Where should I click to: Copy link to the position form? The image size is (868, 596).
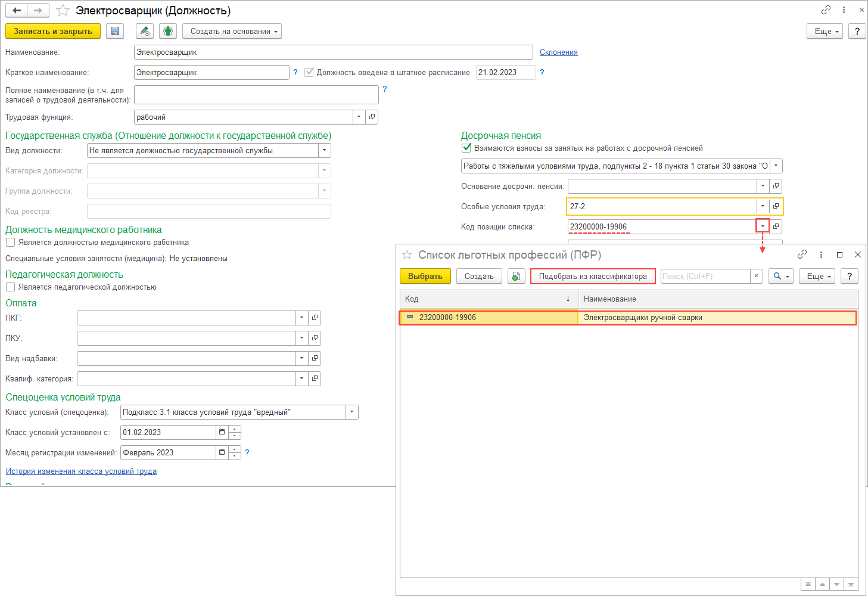tap(826, 10)
